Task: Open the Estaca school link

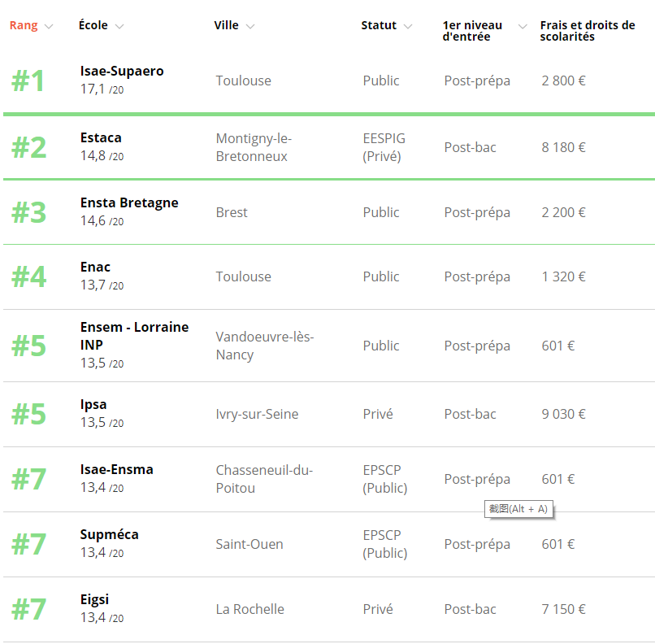Action: pos(101,137)
